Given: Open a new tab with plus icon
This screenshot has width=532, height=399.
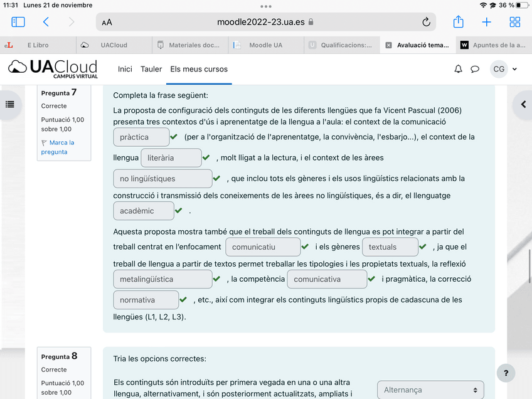Looking at the screenshot, I should tap(486, 22).
